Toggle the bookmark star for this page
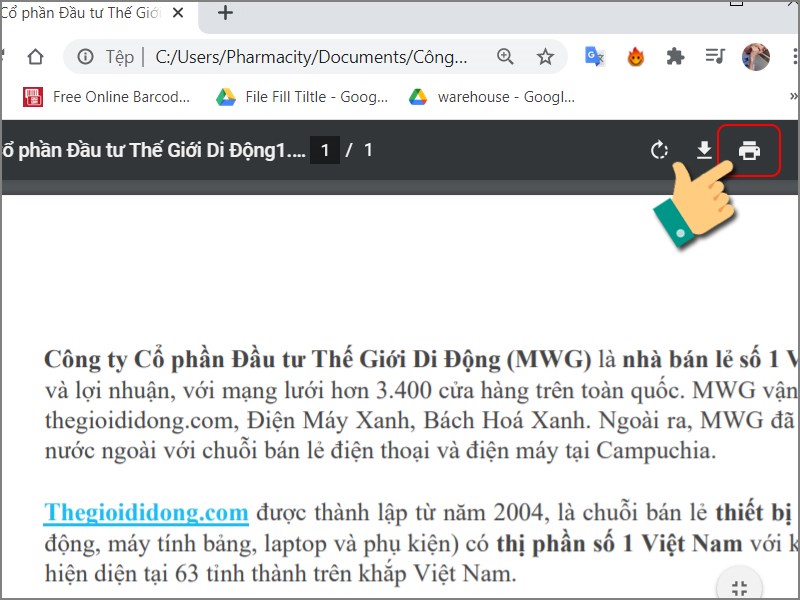Screen dimensions: 800x600 tap(546, 57)
